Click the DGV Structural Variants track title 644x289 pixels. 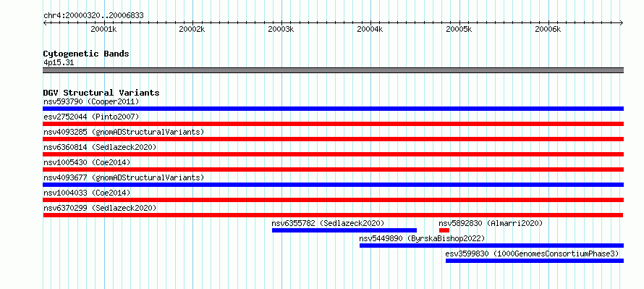[x=101, y=93]
